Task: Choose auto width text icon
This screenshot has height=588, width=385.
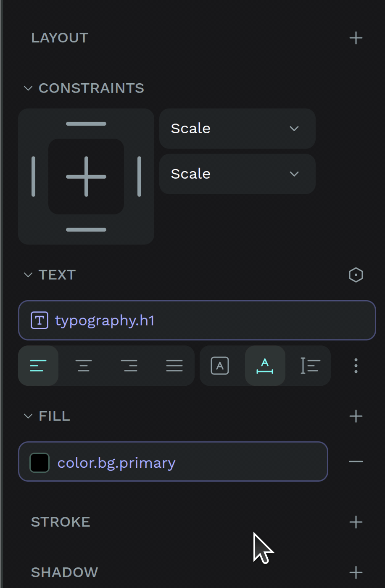Action: point(265,366)
